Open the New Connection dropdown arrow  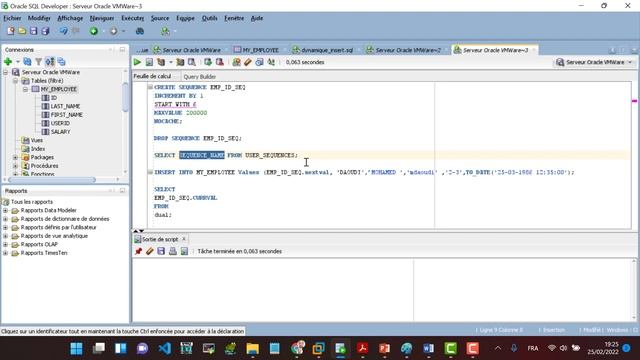18,62
